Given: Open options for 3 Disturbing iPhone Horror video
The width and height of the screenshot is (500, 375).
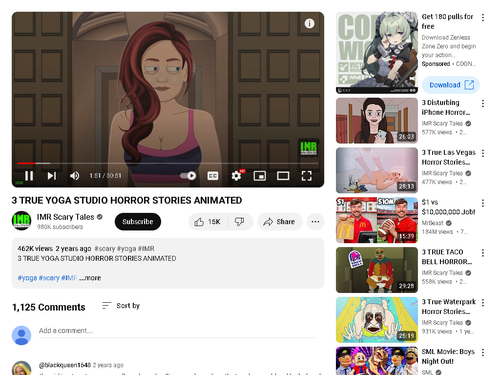Looking at the screenshot, I should tap(483, 104).
